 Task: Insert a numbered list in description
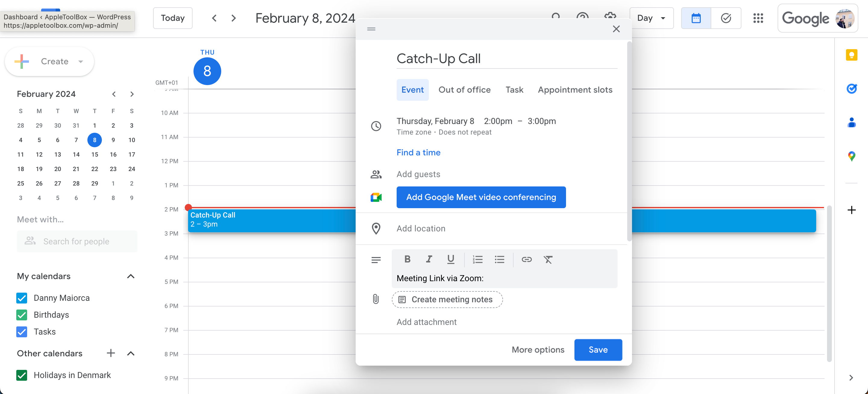click(x=478, y=259)
